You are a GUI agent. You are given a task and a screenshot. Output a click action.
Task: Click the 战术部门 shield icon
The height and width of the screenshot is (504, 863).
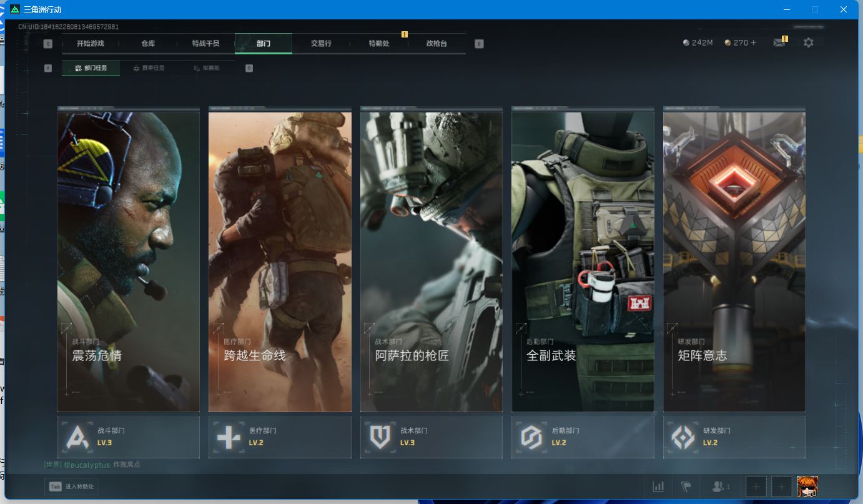(x=380, y=437)
